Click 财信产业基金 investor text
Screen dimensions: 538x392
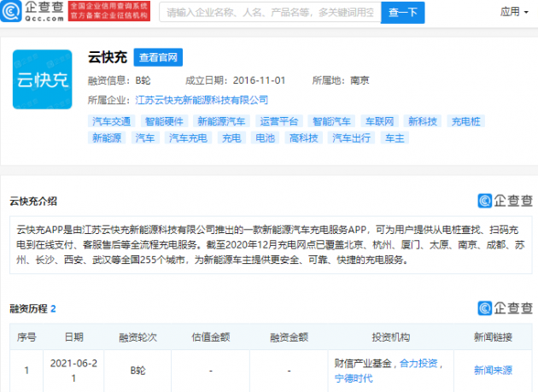pyautogui.click(x=363, y=363)
